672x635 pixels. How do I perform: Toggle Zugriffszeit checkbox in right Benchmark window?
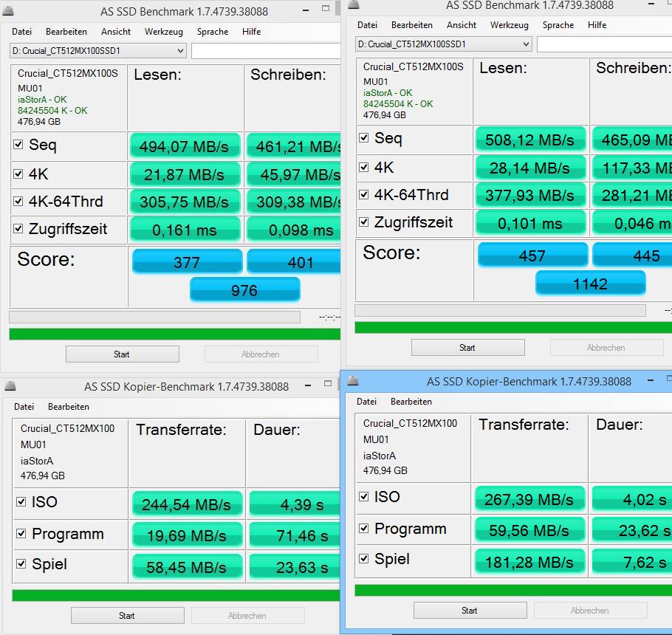364,222
